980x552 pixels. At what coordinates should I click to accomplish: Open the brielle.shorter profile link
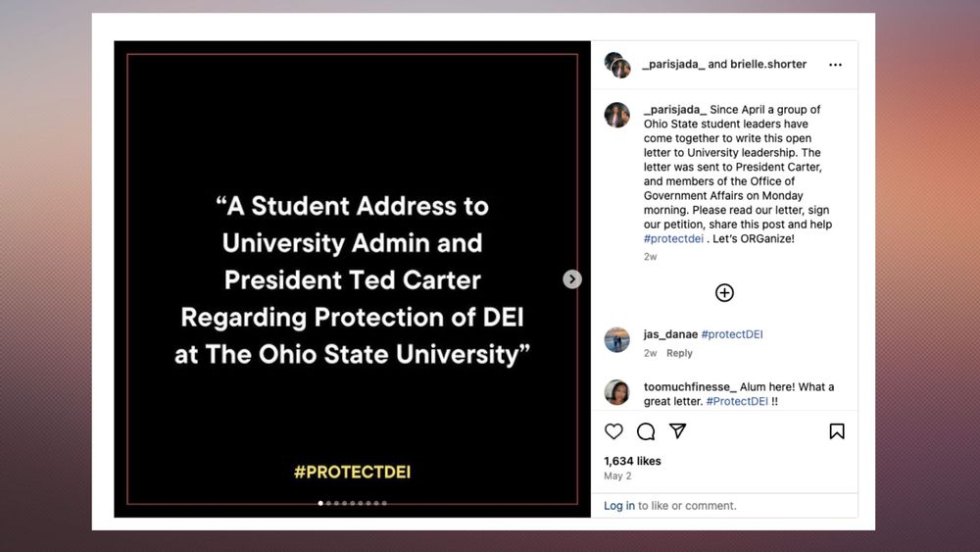pos(768,65)
